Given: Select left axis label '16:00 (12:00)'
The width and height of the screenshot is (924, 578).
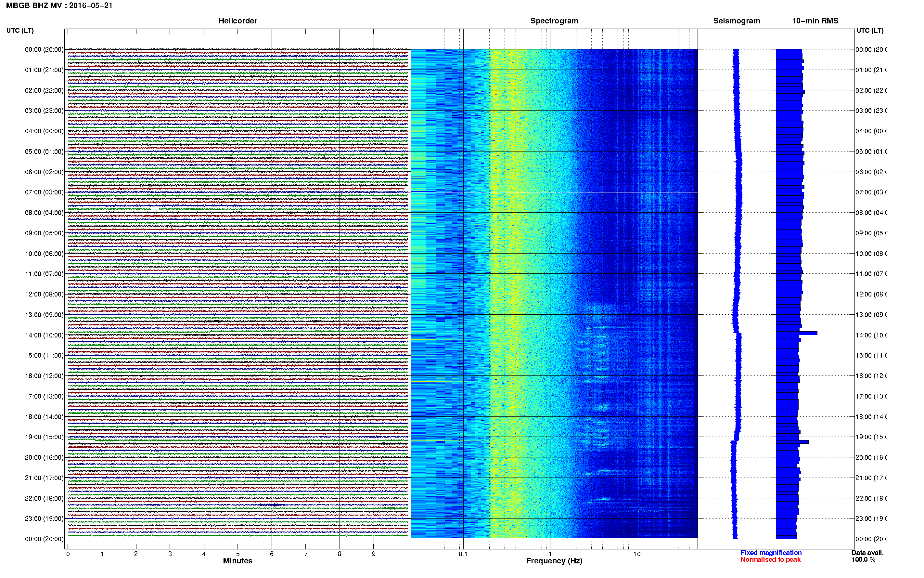Looking at the screenshot, I should (44, 376).
